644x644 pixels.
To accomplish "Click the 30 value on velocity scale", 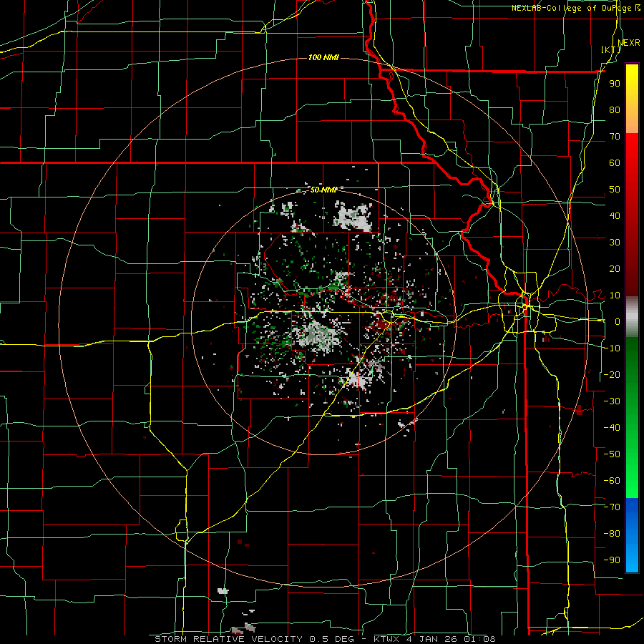I will [615, 243].
